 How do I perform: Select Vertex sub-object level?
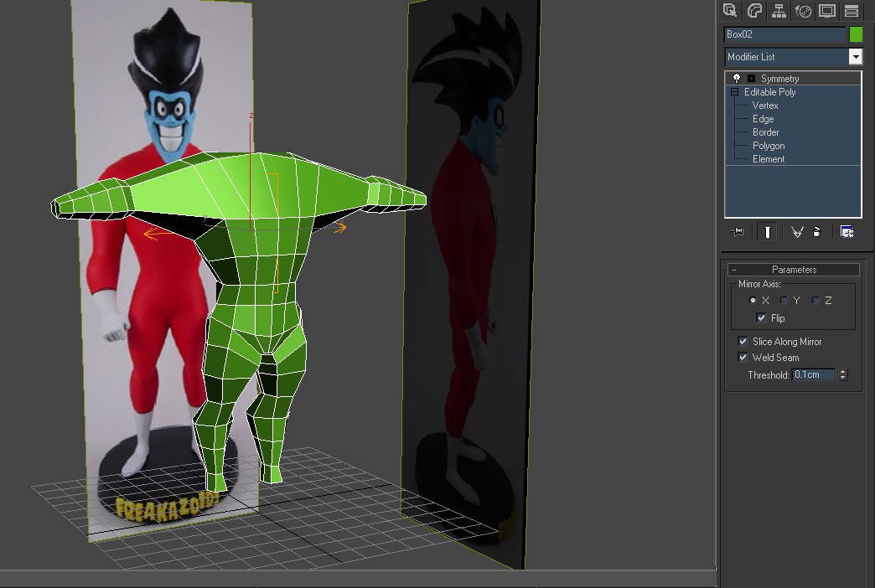tap(765, 106)
